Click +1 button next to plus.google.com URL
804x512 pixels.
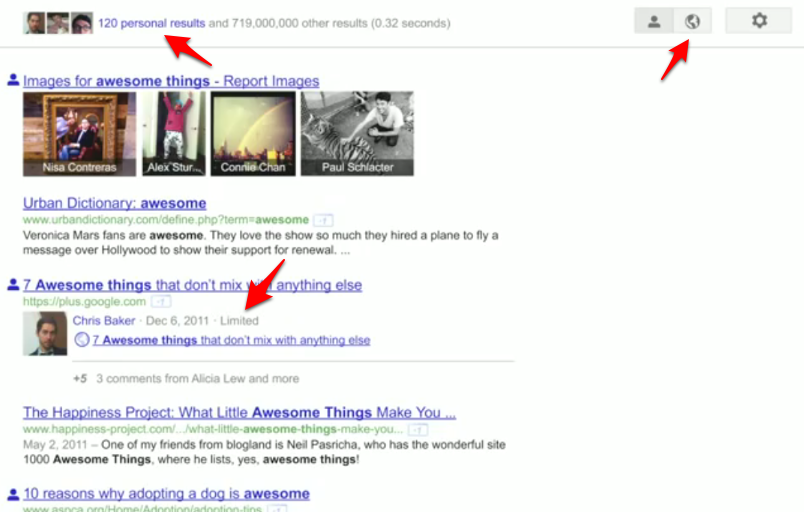coord(161,301)
